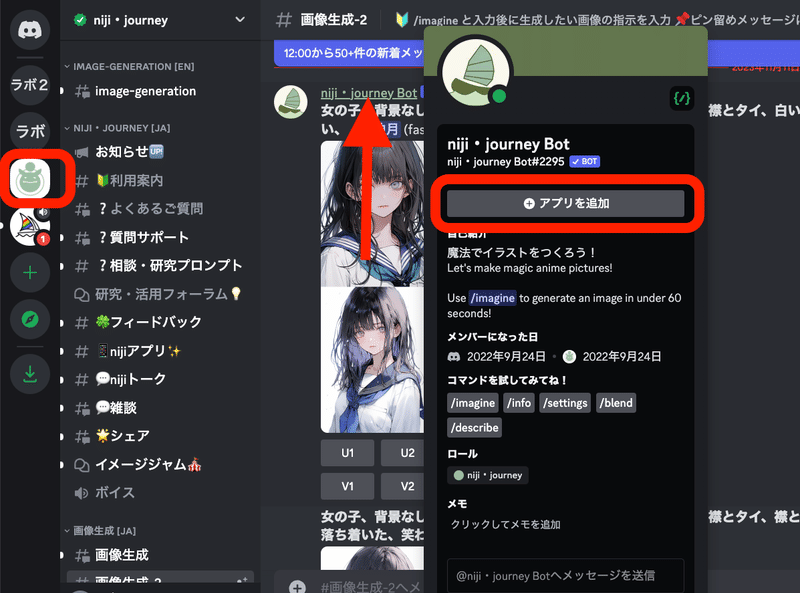Click the server join date icon

click(569, 356)
